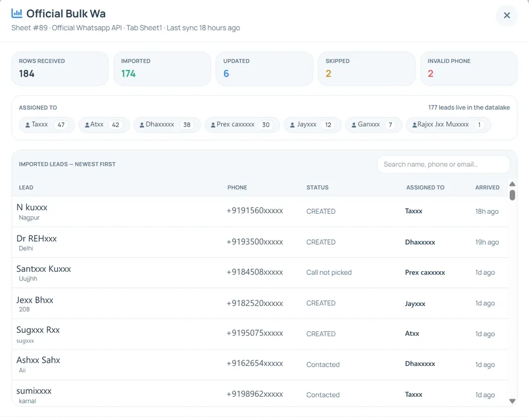
Task: Click sheet info subtitle Sheet #89
Action: coord(126,28)
